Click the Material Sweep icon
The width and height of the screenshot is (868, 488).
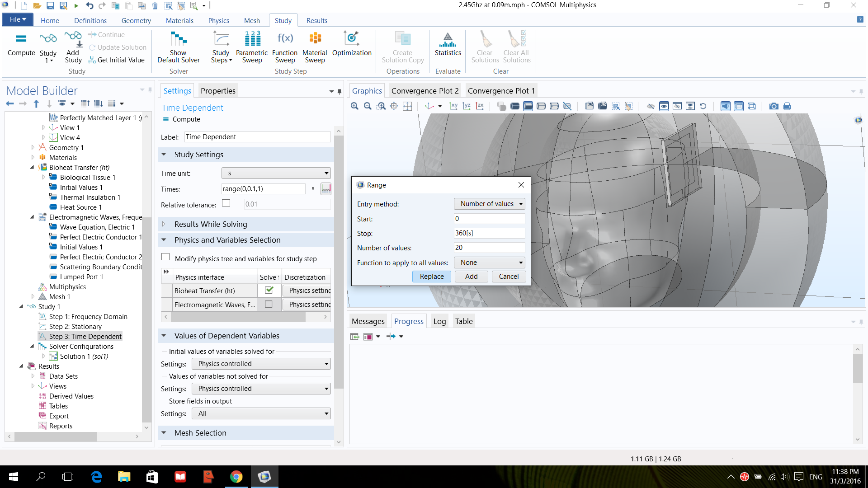(315, 46)
